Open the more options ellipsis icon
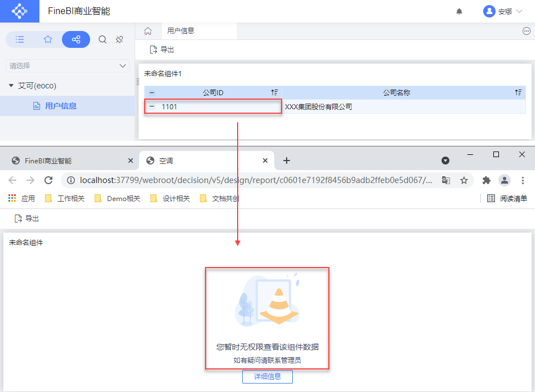 527,31
